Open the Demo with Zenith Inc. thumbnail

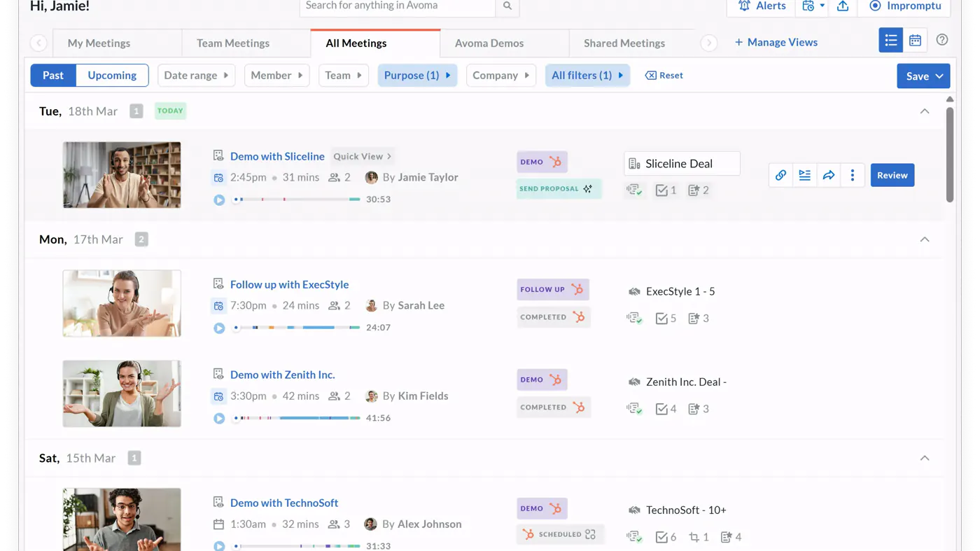click(x=122, y=393)
